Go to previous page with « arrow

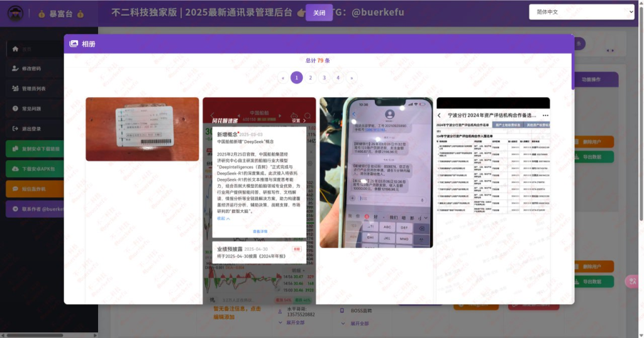pos(282,77)
